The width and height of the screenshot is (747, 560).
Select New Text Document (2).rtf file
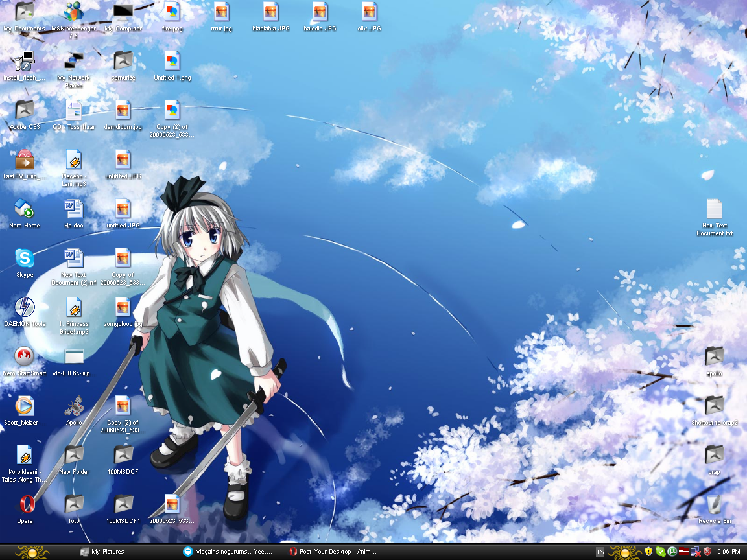(74, 266)
